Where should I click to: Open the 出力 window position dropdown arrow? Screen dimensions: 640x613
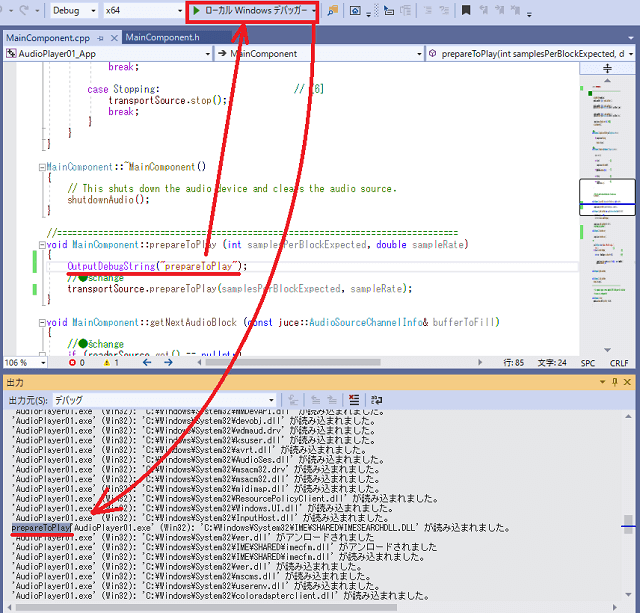(x=602, y=382)
